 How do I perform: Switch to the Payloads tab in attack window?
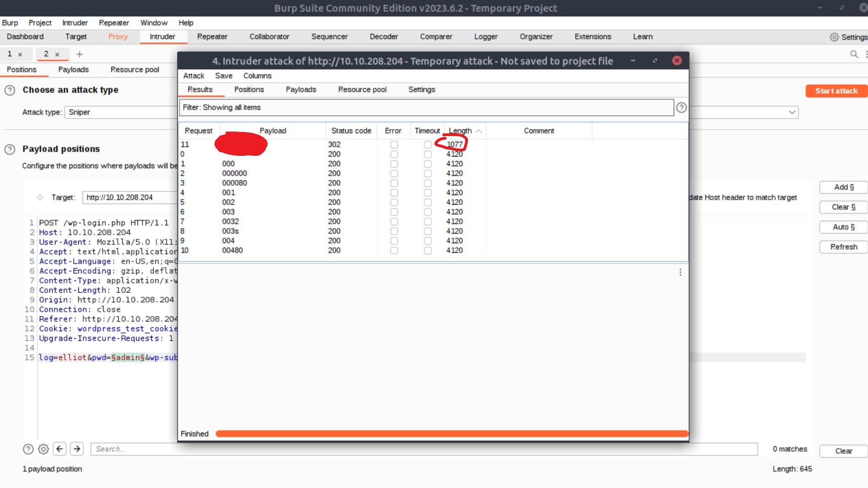point(301,89)
